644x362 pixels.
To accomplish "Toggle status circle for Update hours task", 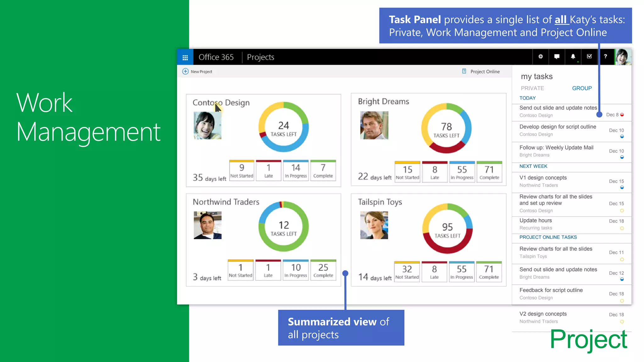I will (x=622, y=228).
